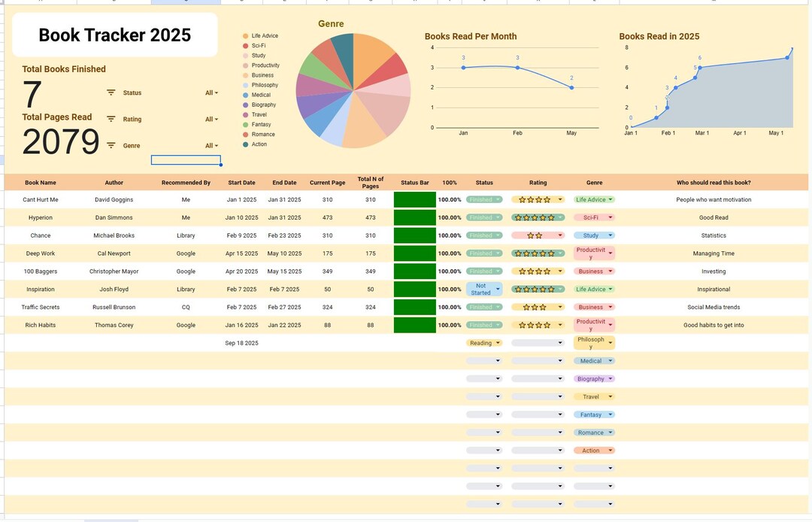Click the End Date column header
This screenshot has width=812, height=522.
284,182
